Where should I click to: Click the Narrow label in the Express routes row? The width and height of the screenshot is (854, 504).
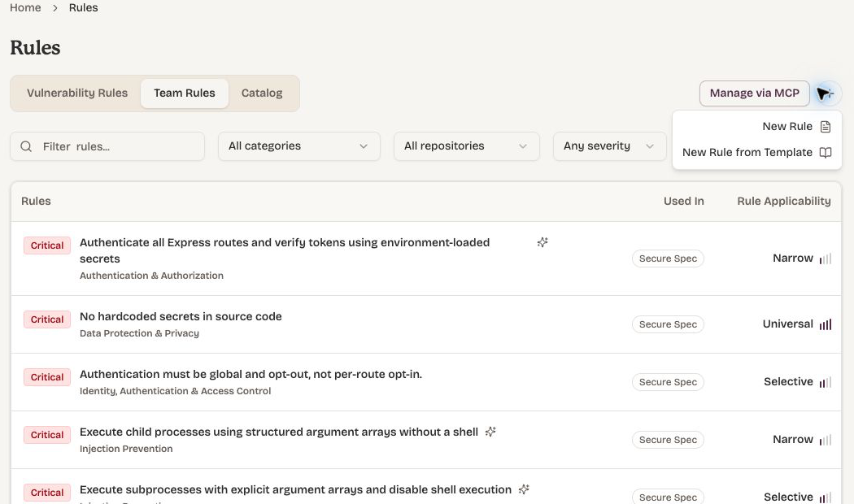tap(792, 258)
